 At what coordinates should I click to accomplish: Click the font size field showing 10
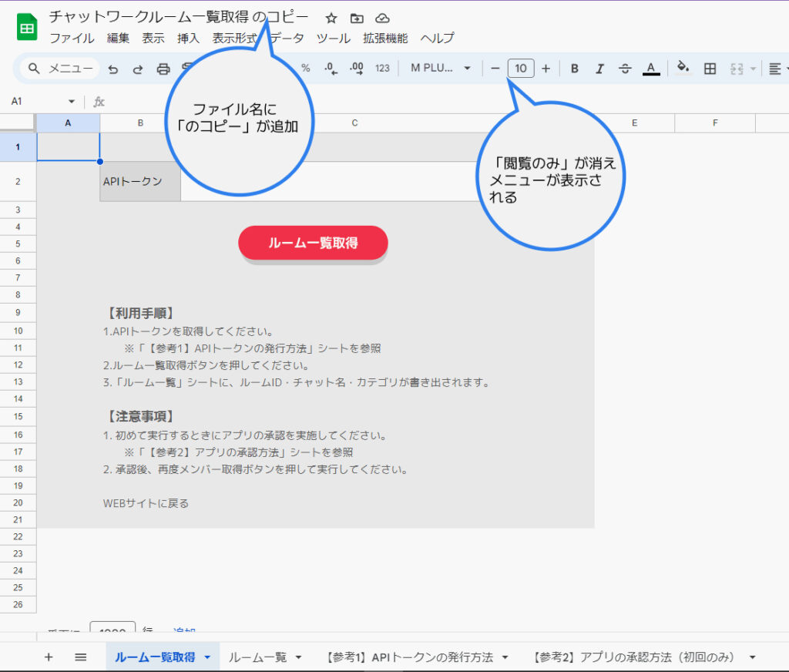[521, 69]
